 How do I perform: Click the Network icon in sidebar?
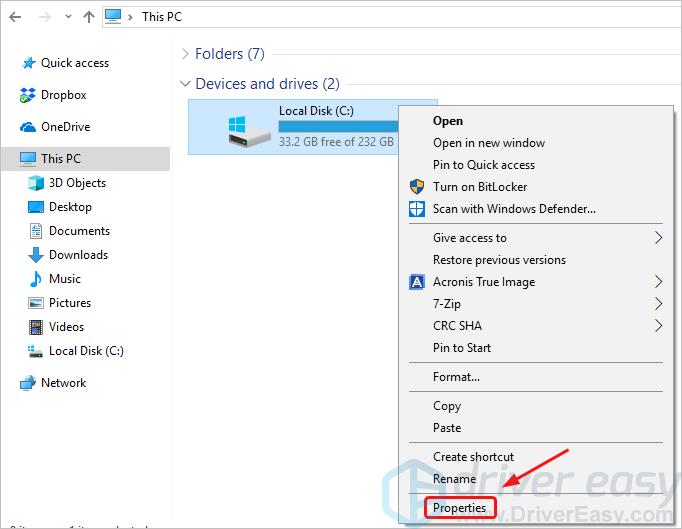coord(27,383)
